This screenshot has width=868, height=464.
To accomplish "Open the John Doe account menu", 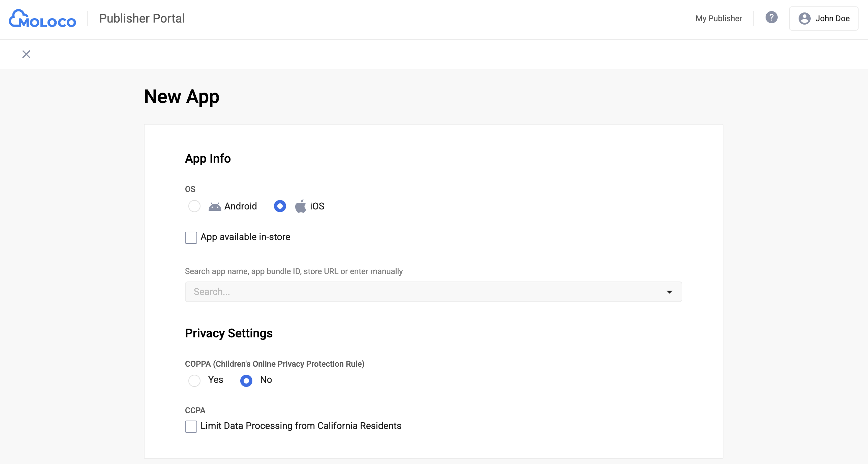I will (x=832, y=19).
